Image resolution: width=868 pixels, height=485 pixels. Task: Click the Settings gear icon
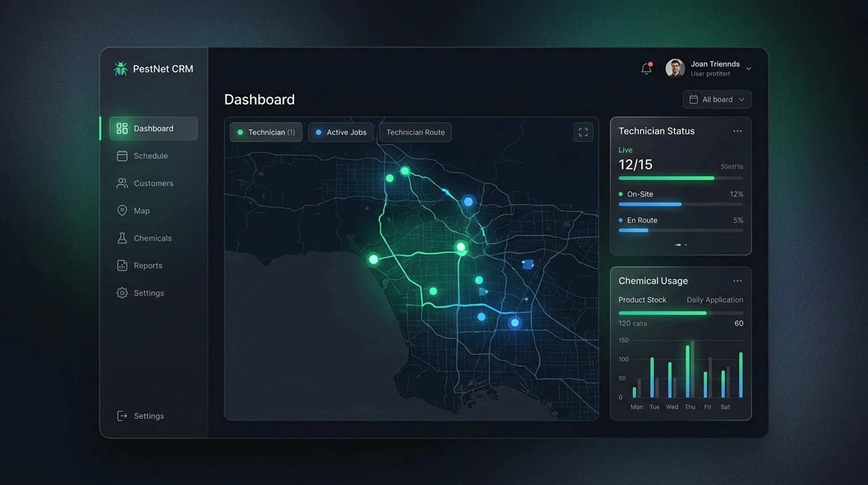pyautogui.click(x=122, y=293)
